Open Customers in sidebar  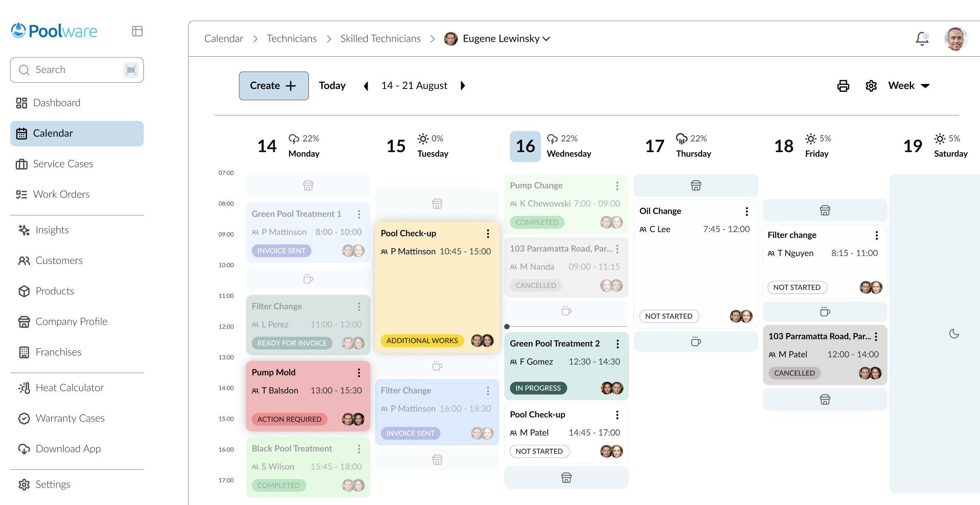(x=77, y=261)
